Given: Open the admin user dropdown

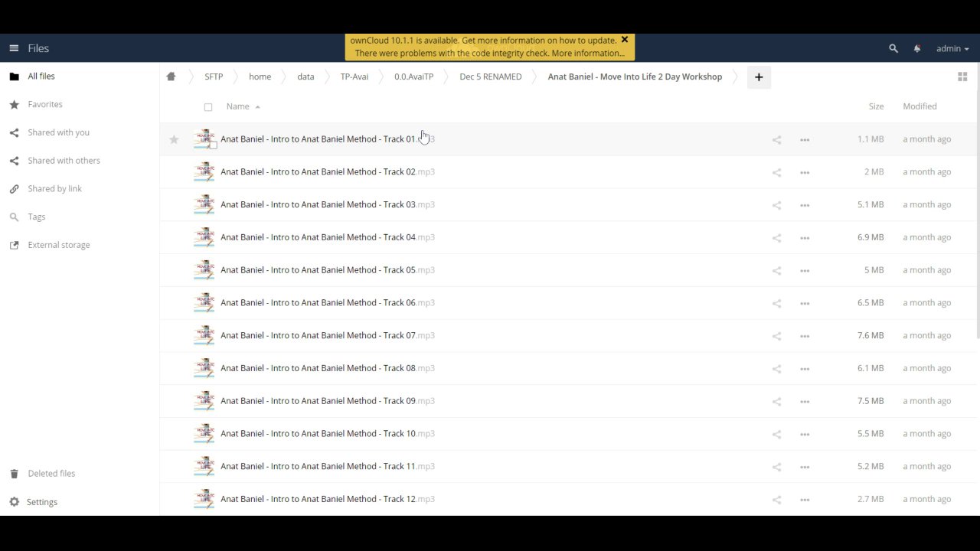Looking at the screenshot, I should click(952, 48).
